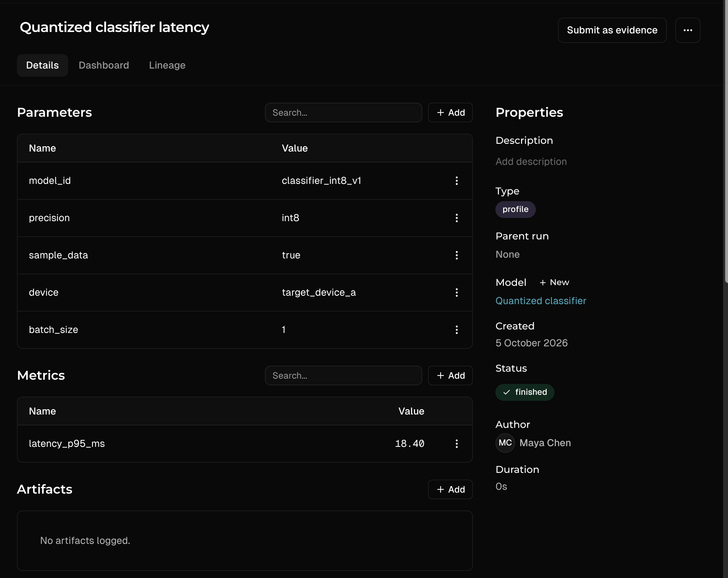
Task: Create a new model with + New
Action: tap(554, 283)
